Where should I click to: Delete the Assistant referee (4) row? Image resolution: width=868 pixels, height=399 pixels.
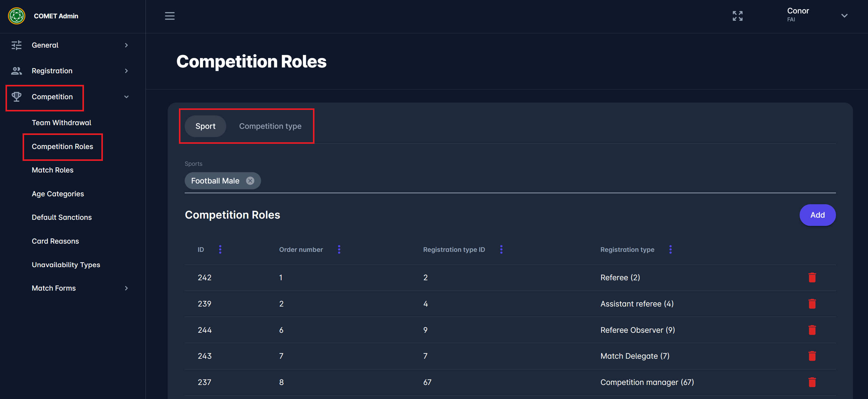coord(812,304)
